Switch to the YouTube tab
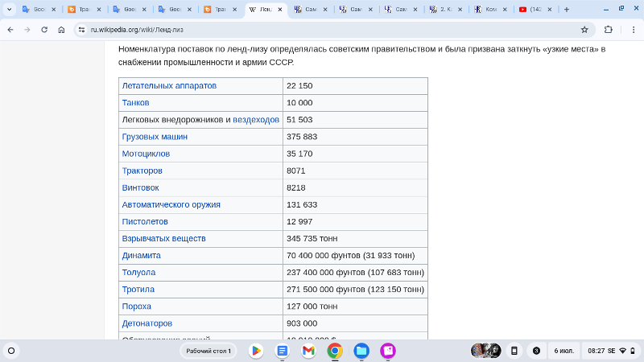The image size is (644, 362). coord(534,10)
